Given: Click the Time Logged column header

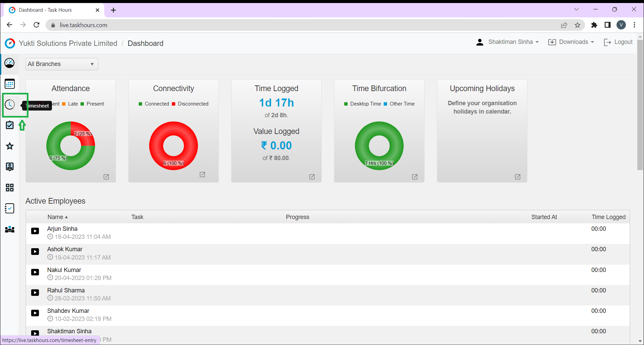Looking at the screenshot, I should point(608,217).
